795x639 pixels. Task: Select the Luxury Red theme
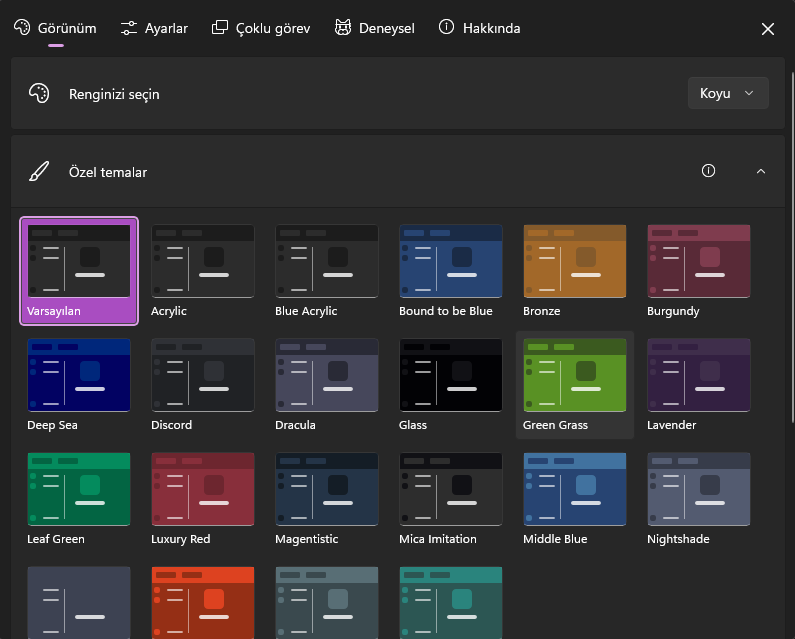pyautogui.click(x=203, y=500)
